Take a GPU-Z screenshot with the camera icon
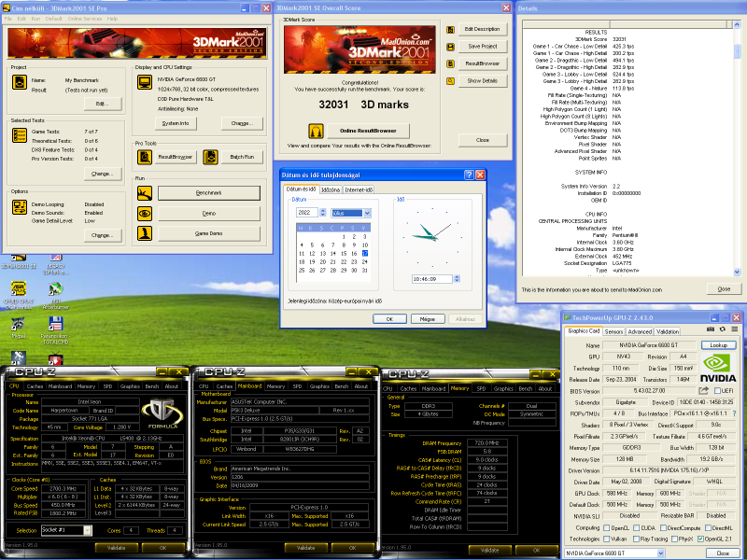747x560 pixels. (x=711, y=329)
